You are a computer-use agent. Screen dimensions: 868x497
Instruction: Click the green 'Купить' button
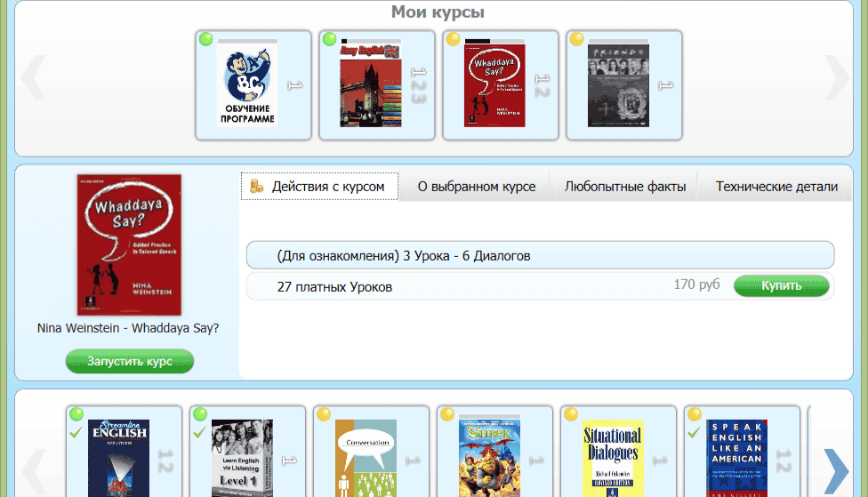[781, 285]
